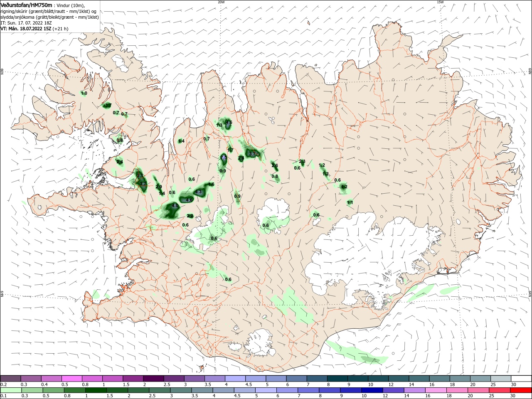Screen dimensions: 532x399
Task: Click the 2.3 rainfall value on the map
Action: click(302, 162)
